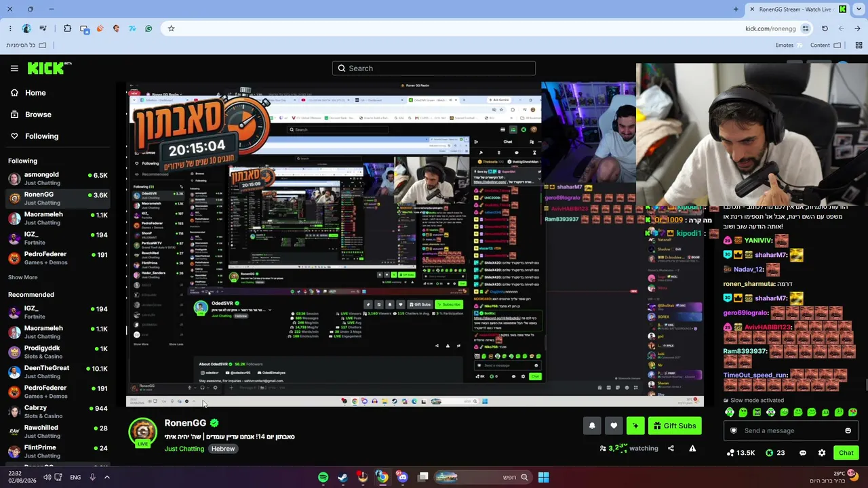
Task: Open Prodigyddk in Recommended channels
Action: 58,352
